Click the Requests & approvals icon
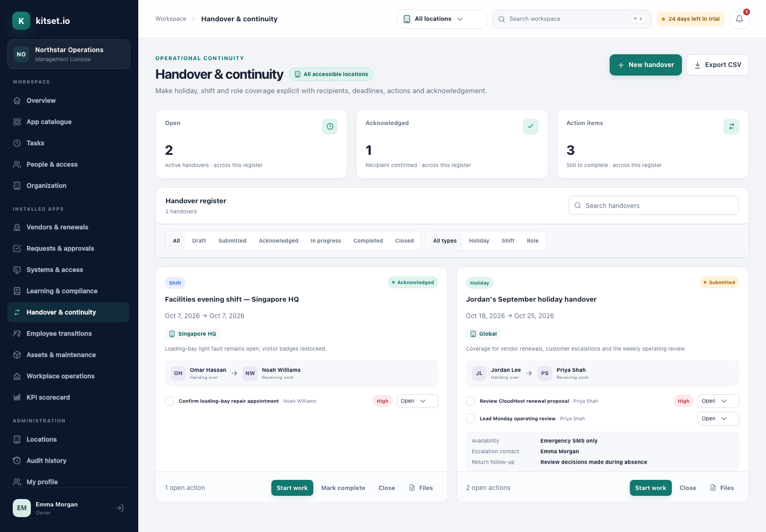Screen dimensions: 766x532 (17, 248)
